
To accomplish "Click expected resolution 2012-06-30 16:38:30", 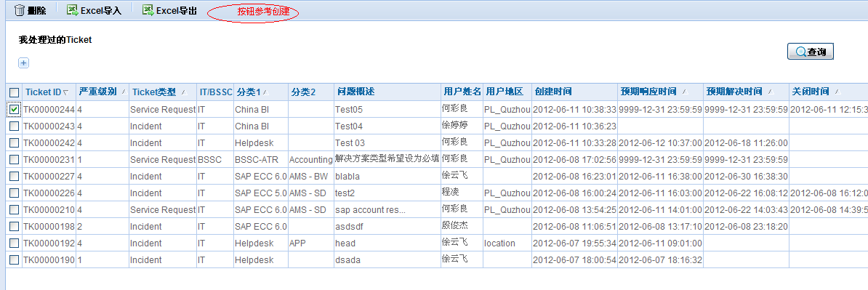I will pos(746,177).
